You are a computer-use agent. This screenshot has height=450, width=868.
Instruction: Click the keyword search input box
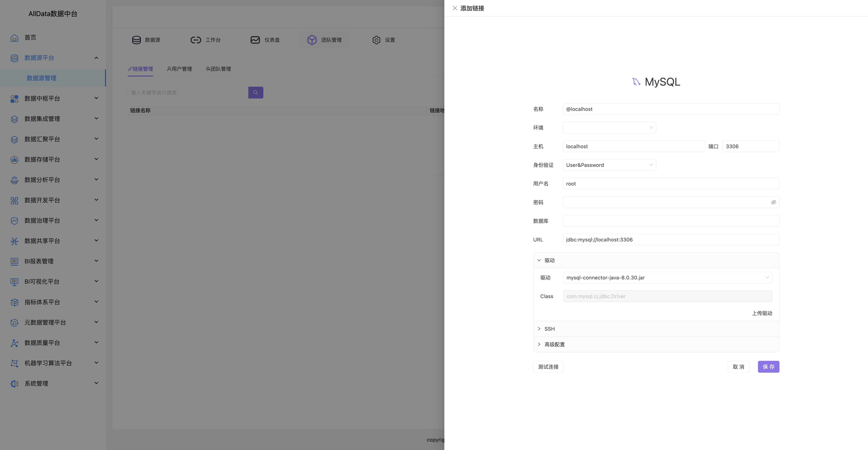(x=188, y=92)
